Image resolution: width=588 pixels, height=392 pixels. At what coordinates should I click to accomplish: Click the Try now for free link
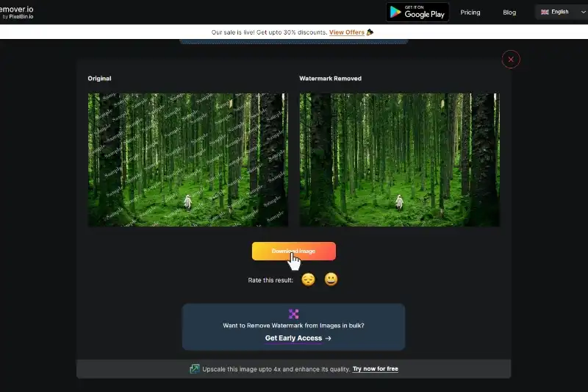376,368
